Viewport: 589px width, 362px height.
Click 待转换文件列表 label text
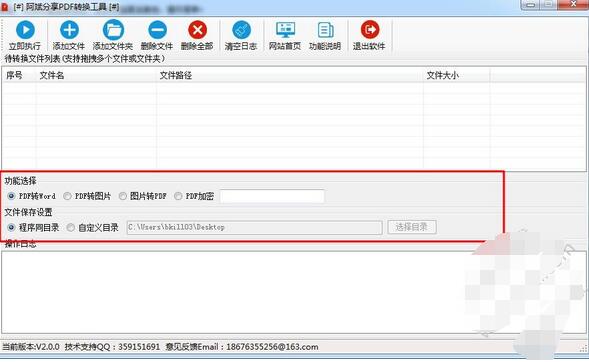tap(84, 59)
